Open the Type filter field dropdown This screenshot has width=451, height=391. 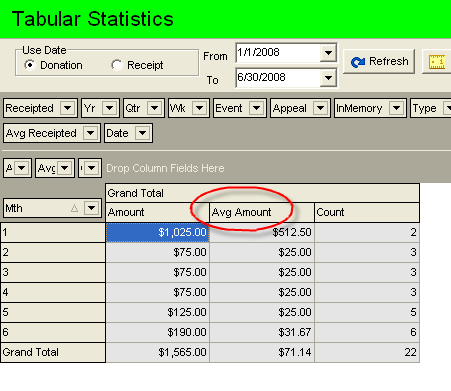(447, 108)
